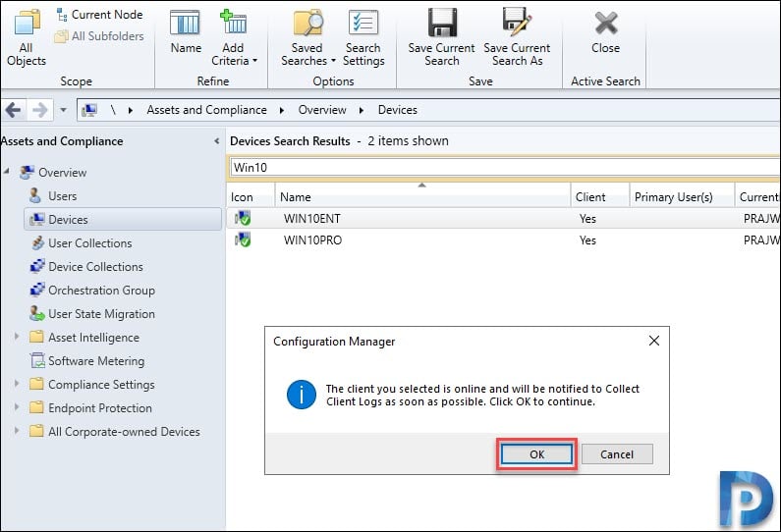Sort by the Icon column header
781x532 pixels.
(x=251, y=197)
